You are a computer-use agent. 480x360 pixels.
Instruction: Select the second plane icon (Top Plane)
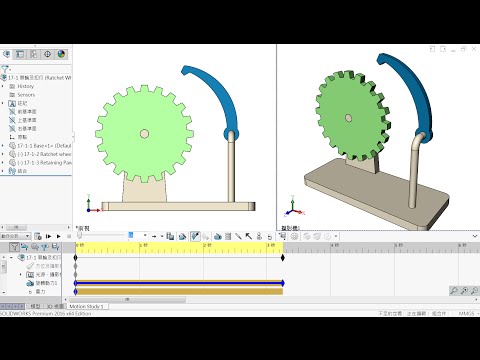click(x=12, y=120)
